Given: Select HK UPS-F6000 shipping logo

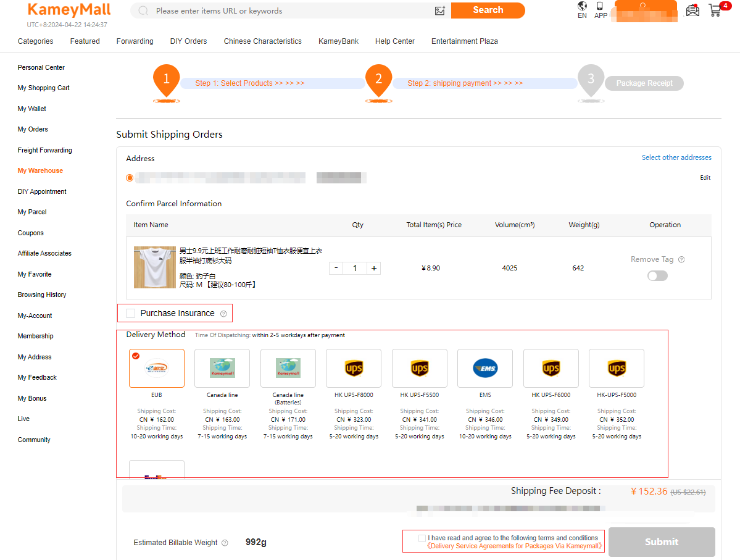Looking at the screenshot, I should tap(551, 369).
